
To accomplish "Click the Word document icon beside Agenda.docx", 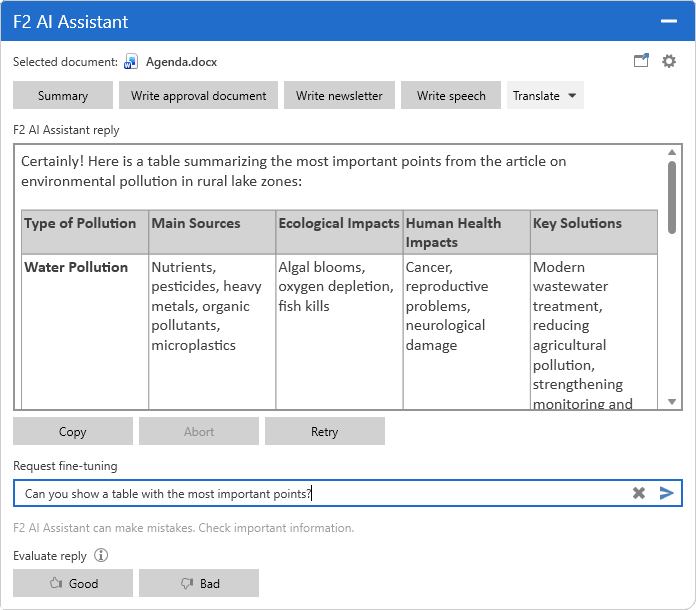I will [x=131, y=62].
